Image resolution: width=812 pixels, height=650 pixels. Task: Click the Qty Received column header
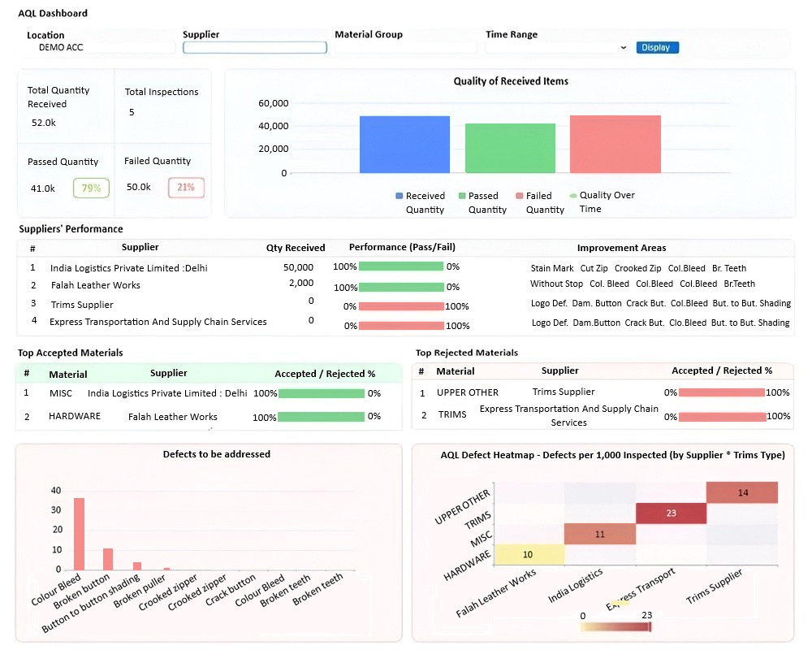[296, 248]
